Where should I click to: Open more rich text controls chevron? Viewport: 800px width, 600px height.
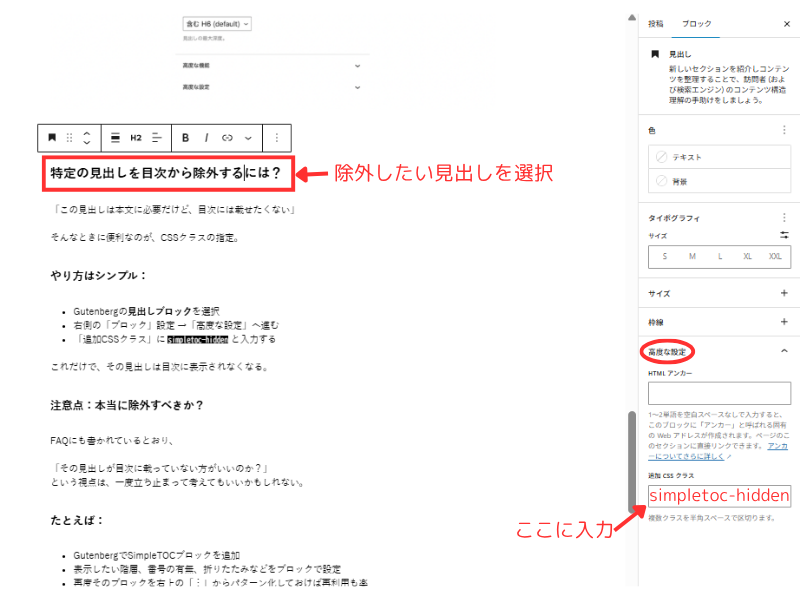click(x=248, y=138)
